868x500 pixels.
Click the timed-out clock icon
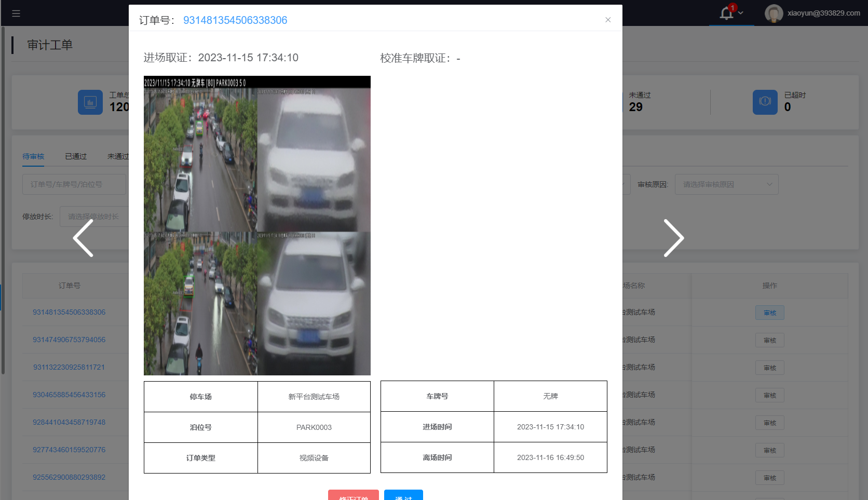(765, 102)
